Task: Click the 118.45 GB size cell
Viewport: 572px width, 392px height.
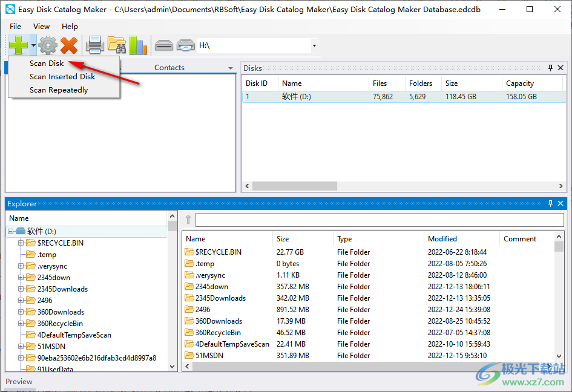Action: (x=461, y=97)
